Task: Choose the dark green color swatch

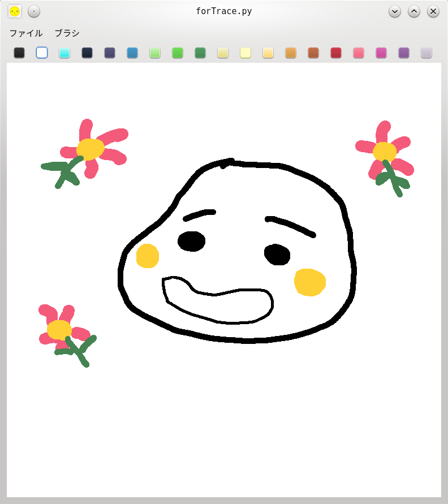Action: 200,53
